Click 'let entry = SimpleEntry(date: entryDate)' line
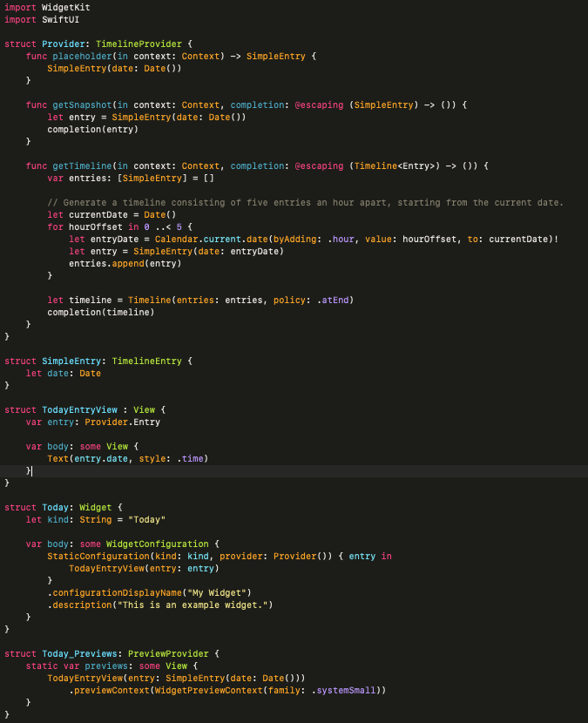The height and width of the screenshot is (723, 588). [176, 252]
